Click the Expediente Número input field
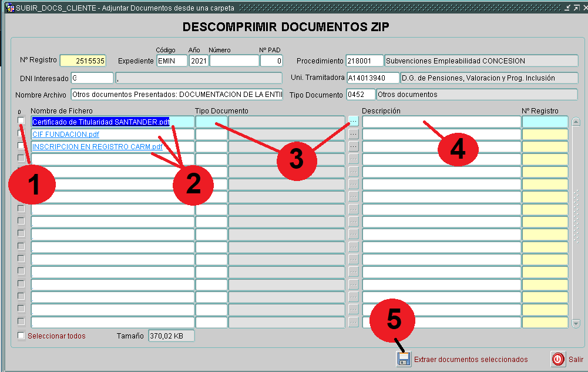This screenshot has height=372, width=588. pos(234,61)
